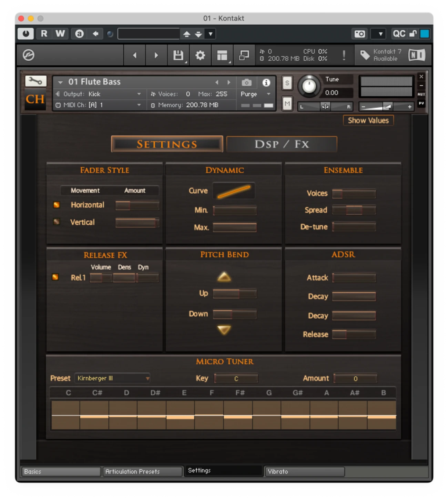Screen dimensions: 448x500
Task: Click the blue square indicator
Action: [x=425, y=34]
